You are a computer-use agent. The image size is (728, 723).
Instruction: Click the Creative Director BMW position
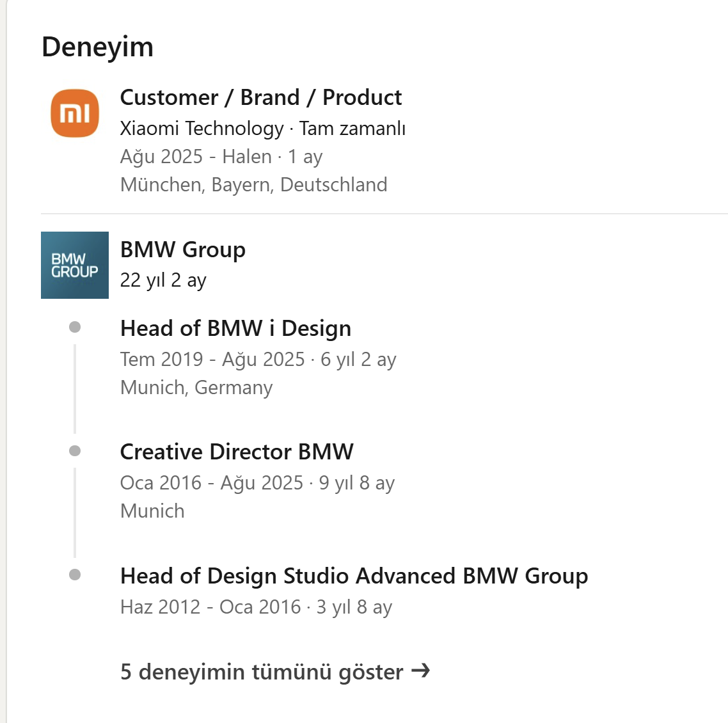point(236,452)
